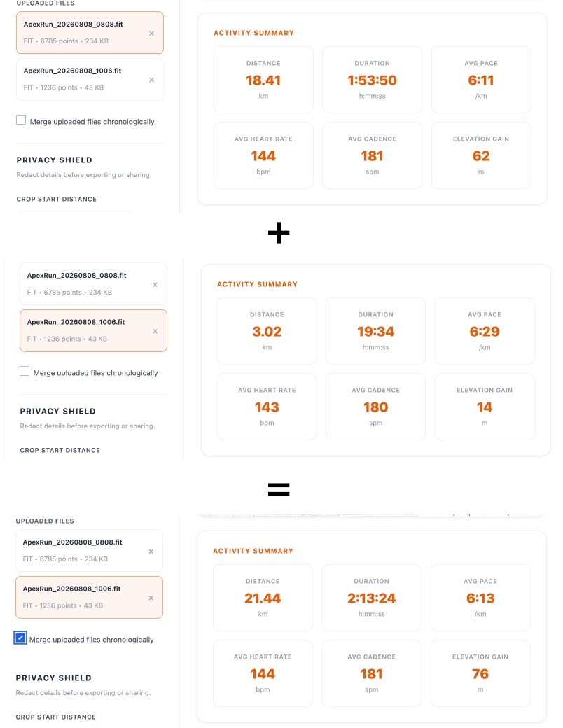This screenshot has height=728, width=563.
Task: Click the Avg Pace card showing 6:29
Action: point(485,331)
